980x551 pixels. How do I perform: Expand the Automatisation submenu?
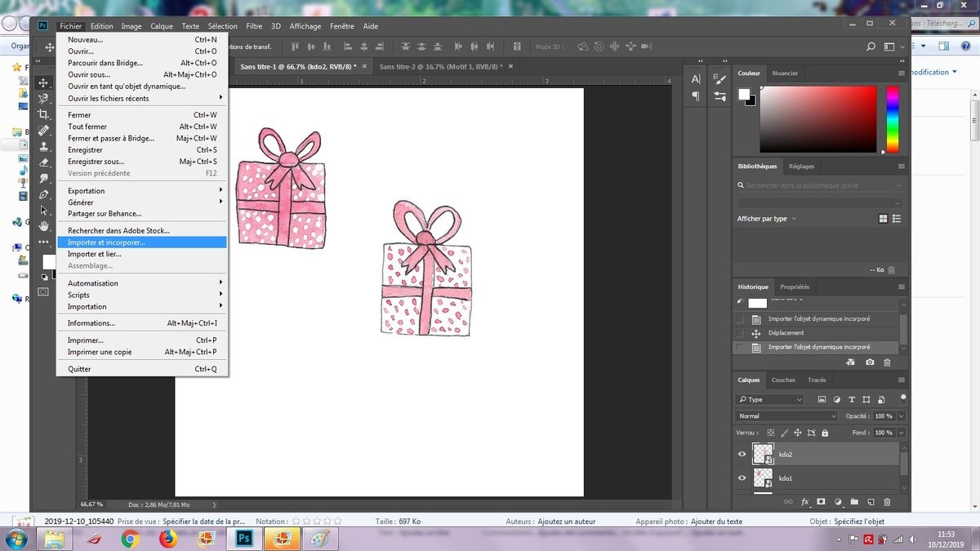tap(142, 283)
